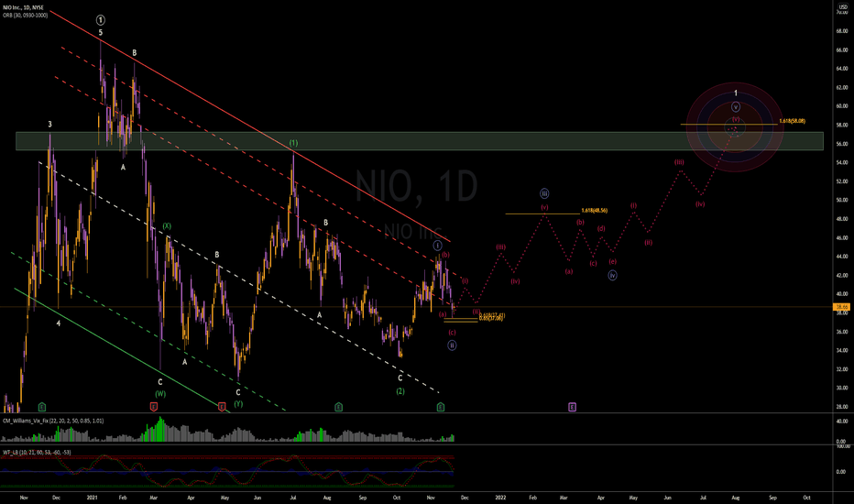Click the green (1) wave label
Screen dimensions: 854x504
293,143
